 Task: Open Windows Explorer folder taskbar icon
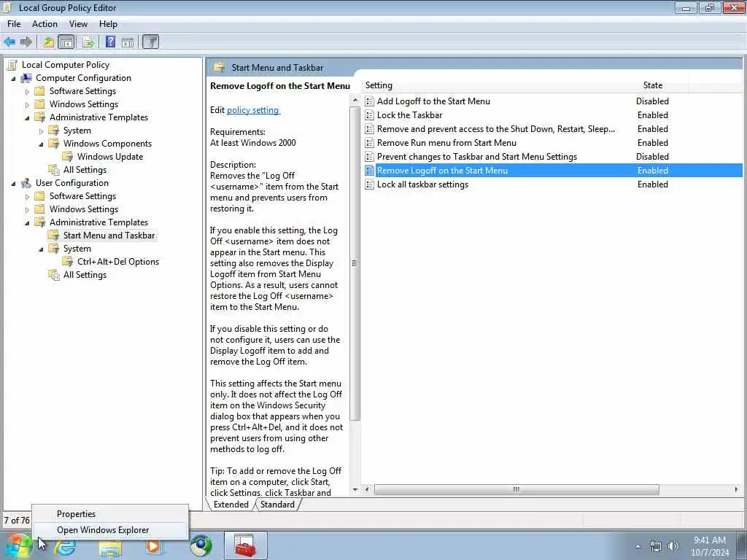click(110, 547)
